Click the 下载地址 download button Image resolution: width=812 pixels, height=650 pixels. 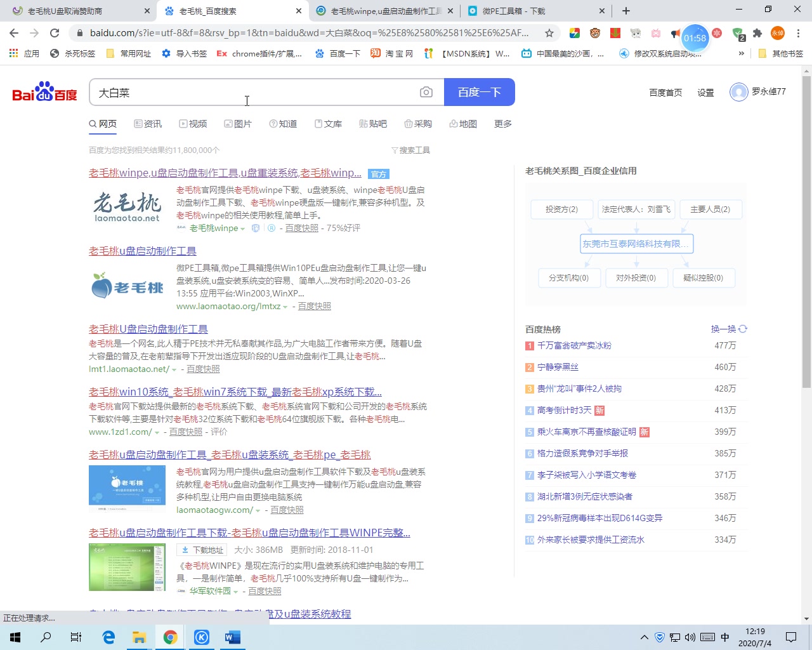tap(201, 550)
